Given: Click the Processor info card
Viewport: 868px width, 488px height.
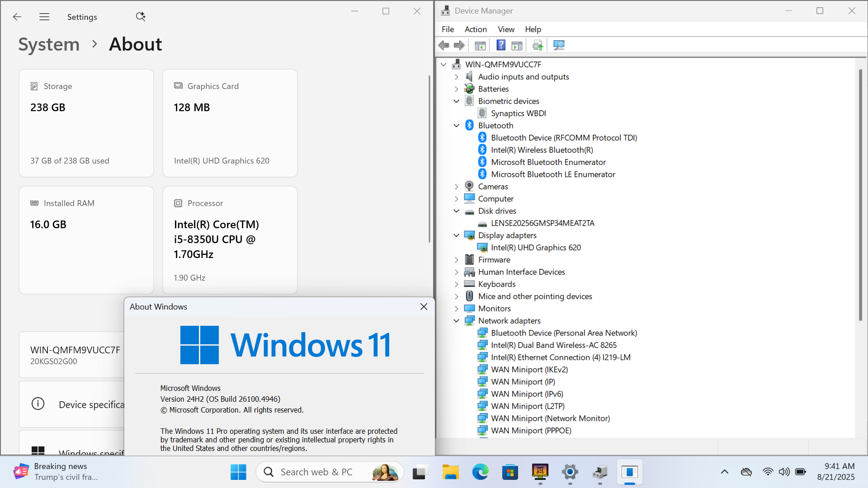Looking at the screenshot, I should point(230,240).
